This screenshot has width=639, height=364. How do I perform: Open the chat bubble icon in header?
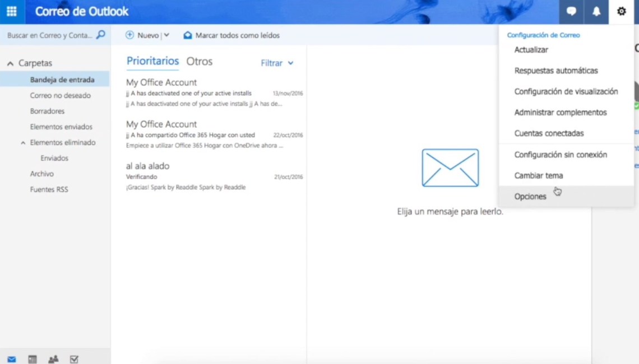tap(571, 12)
